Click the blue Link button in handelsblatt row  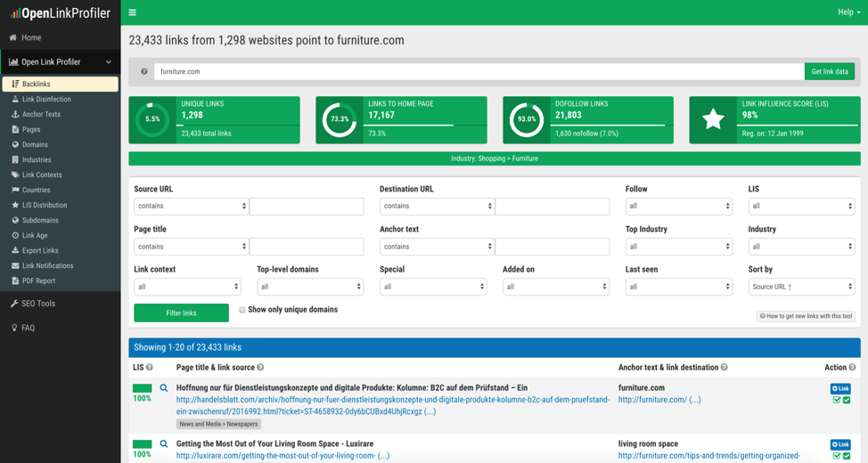(840, 388)
